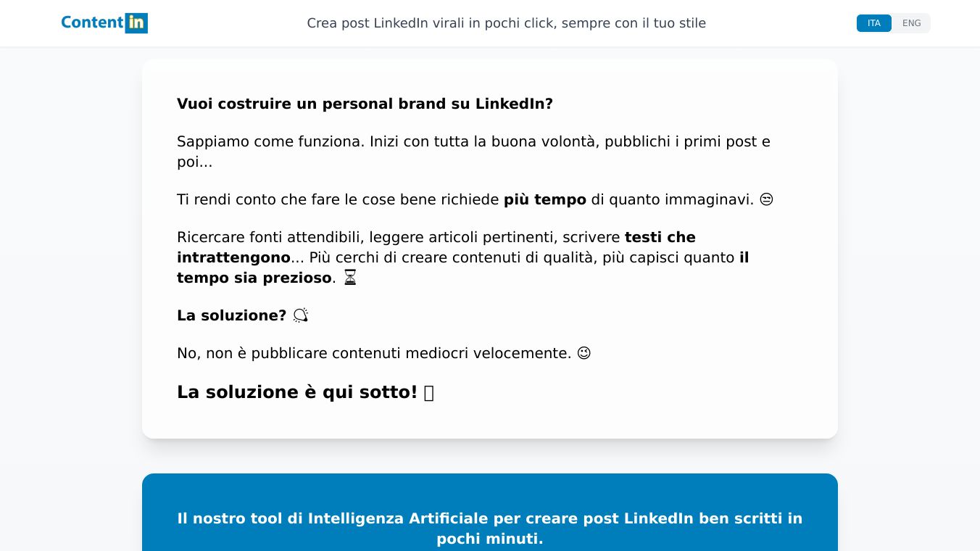This screenshot has width=980, height=551.
Task: Click the bold phrase "testi che intrattengono"
Action: pos(660,237)
